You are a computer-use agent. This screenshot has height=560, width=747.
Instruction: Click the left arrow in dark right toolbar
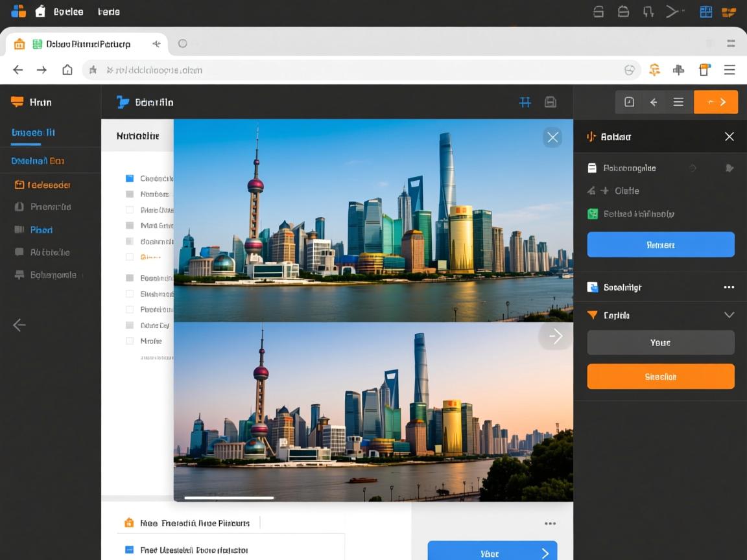point(654,102)
